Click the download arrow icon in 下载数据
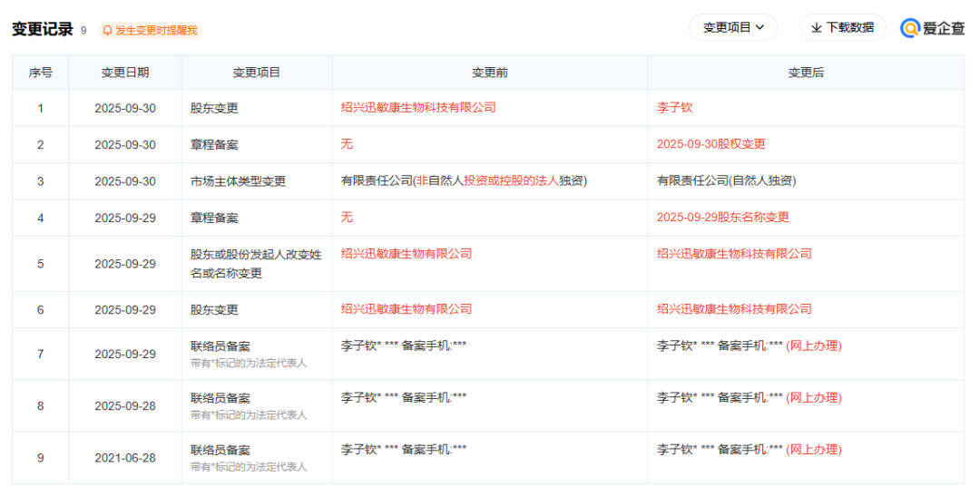 tap(817, 27)
